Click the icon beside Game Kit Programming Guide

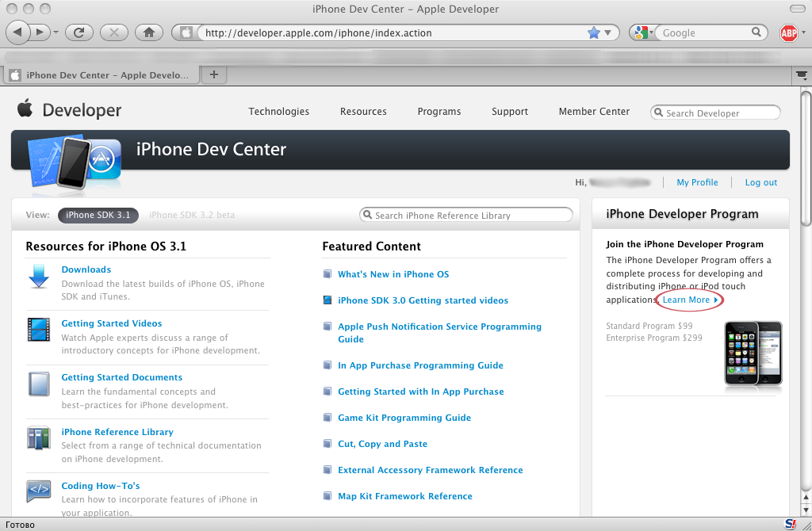(327, 417)
